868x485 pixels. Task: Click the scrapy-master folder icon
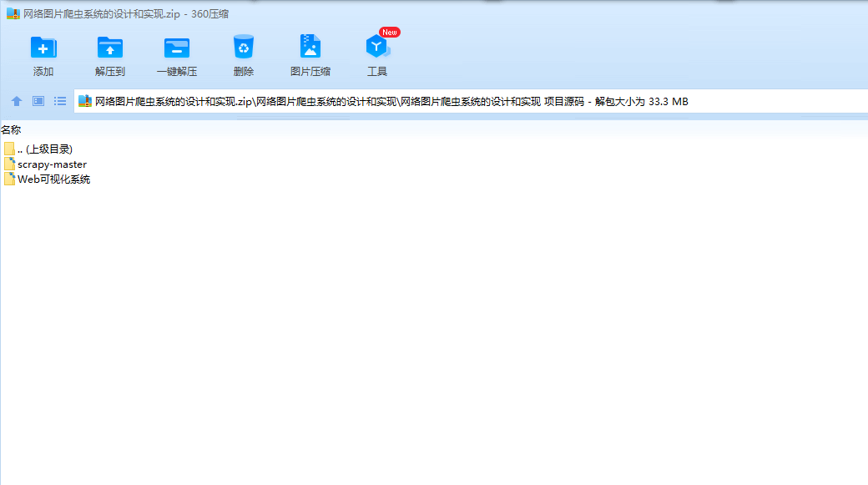9,164
